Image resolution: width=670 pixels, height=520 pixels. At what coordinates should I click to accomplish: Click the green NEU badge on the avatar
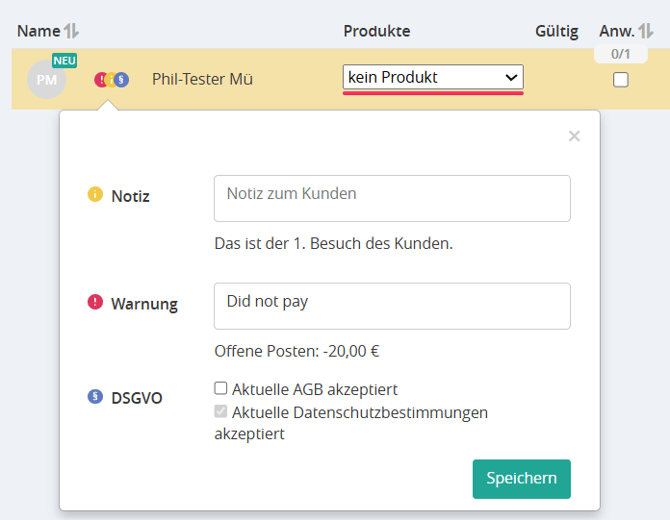pos(64,61)
